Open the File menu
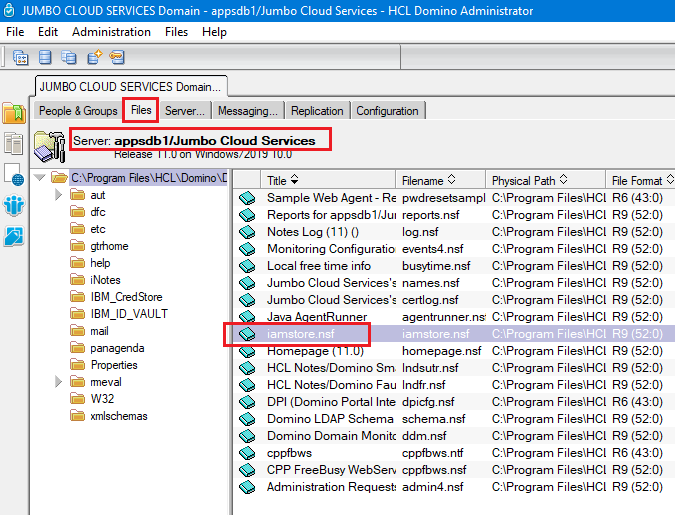 (15, 32)
